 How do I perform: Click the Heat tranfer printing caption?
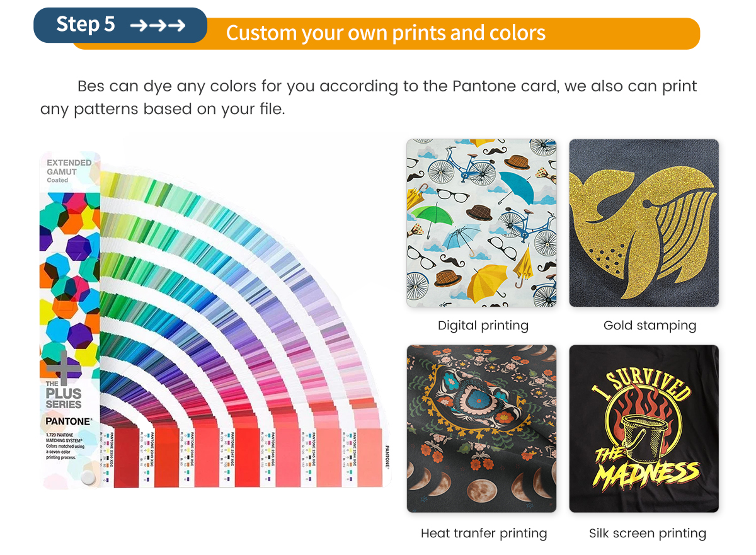coord(484,534)
